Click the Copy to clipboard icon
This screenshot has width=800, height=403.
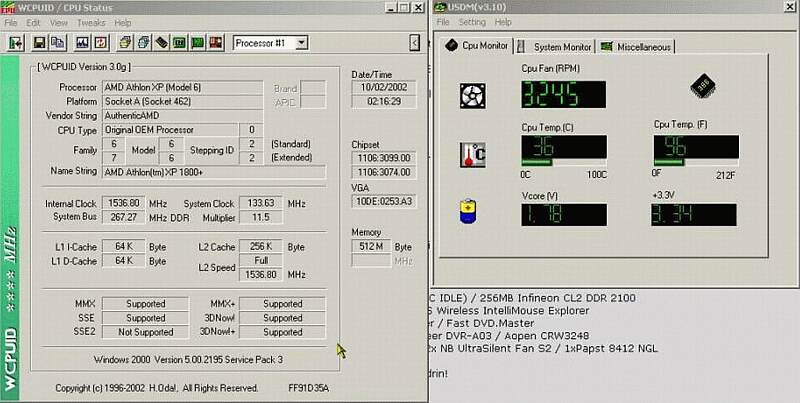click(x=58, y=43)
